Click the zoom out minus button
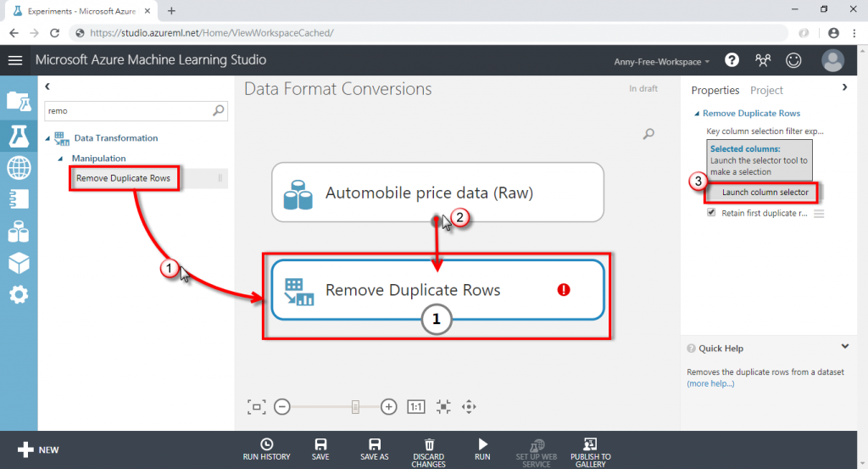This screenshot has width=868, height=469. 282,407
